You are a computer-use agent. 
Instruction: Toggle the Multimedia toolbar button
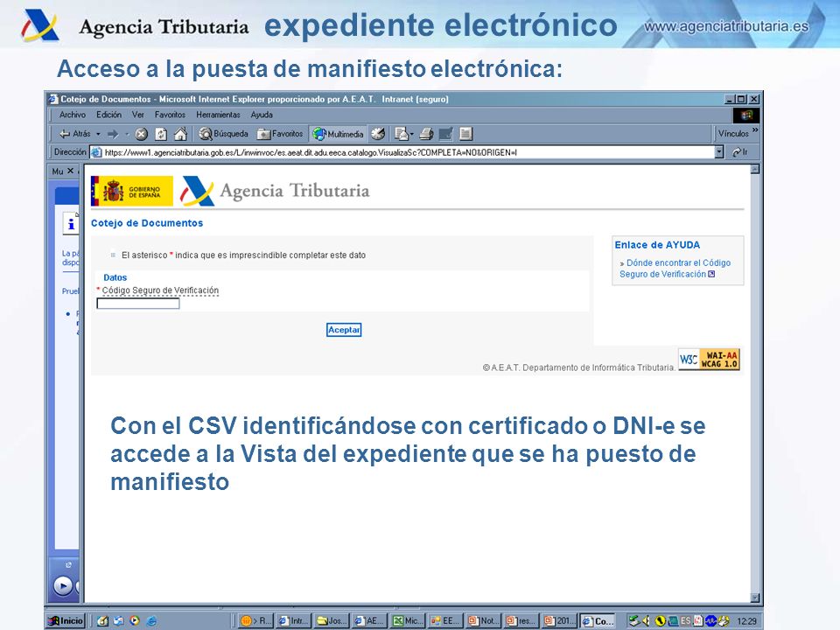(339, 134)
